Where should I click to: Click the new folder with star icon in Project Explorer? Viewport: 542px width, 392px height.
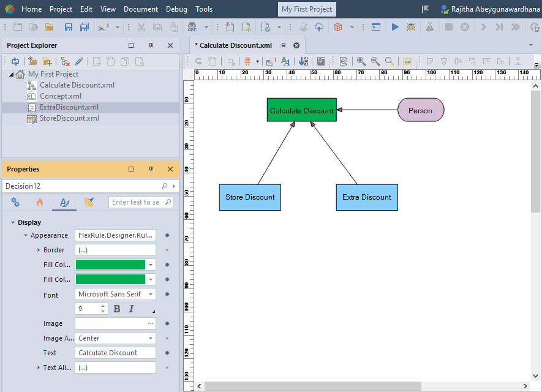coord(32,61)
